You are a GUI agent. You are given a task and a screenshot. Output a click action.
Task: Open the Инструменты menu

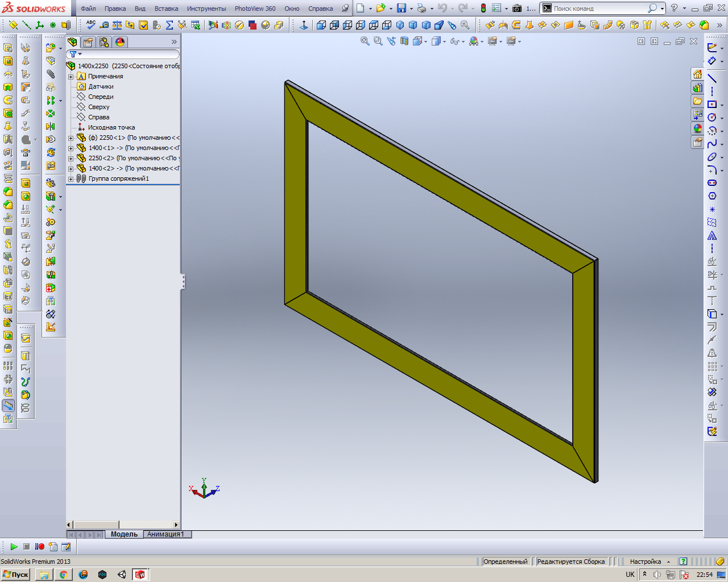coord(206,9)
